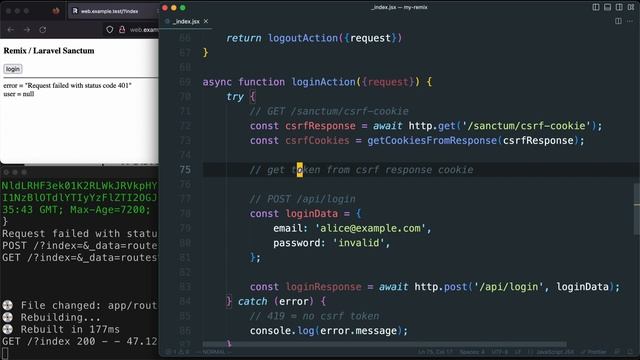Click line number 69 in the gutter
Image resolution: width=640 pixels, height=360 pixels.
[185, 82]
